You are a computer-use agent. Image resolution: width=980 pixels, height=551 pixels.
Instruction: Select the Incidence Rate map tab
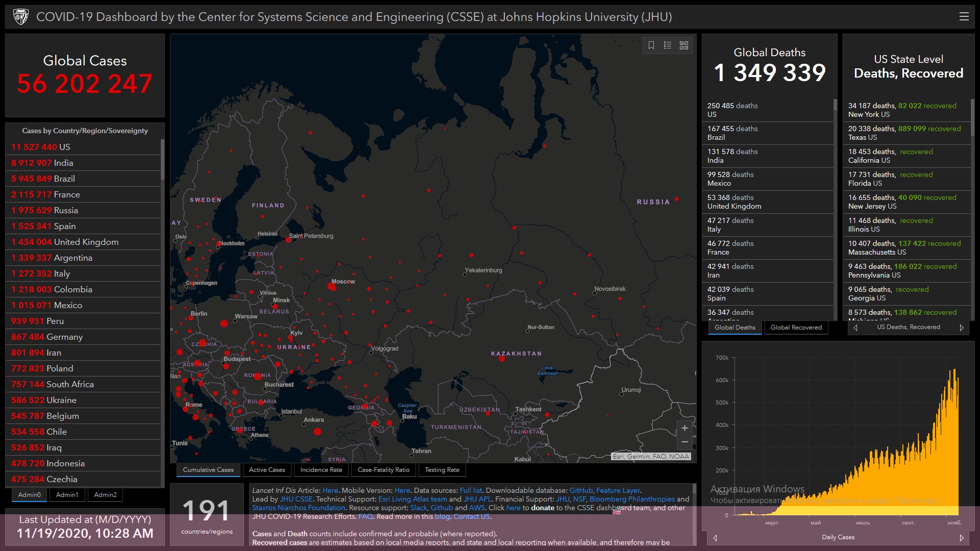point(321,470)
